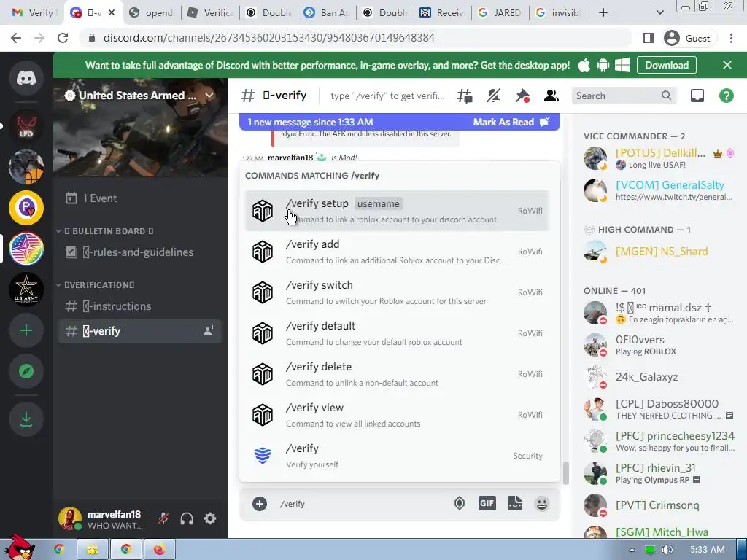Toggle system volume speaker icon
The image size is (747, 560).
pos(667,550)
